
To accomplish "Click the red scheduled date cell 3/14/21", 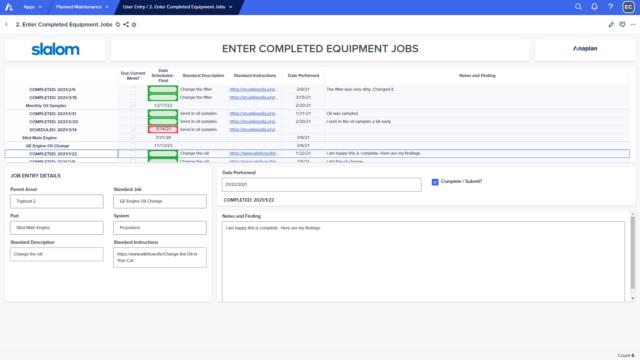I will 163,129.
